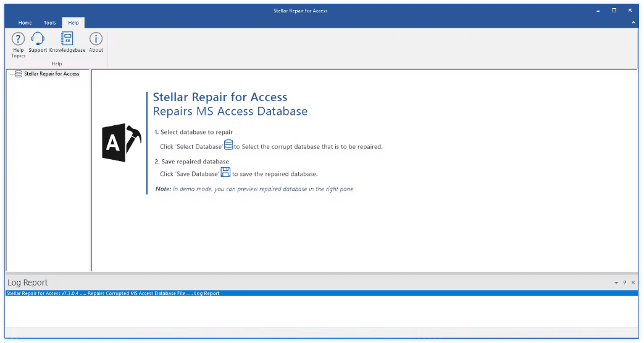Click '1. Select database to repair' text

click(x=193, y=132)
